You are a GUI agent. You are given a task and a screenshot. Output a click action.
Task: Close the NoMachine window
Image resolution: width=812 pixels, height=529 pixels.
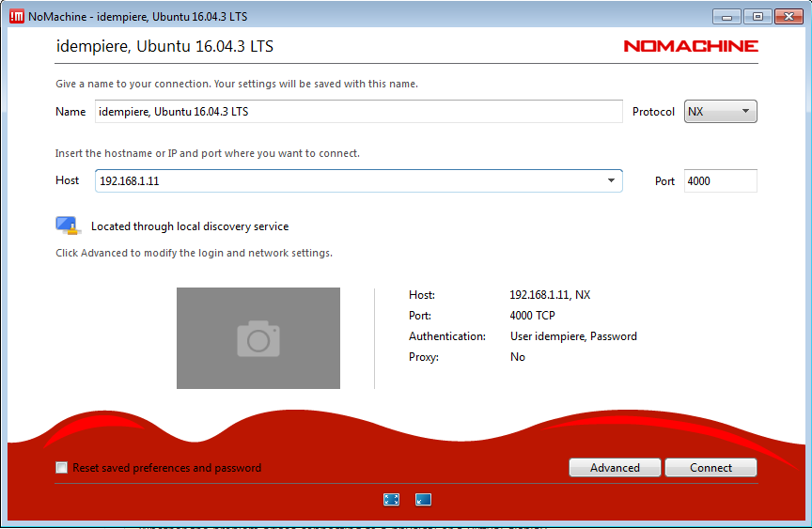pyautogui.click(x=789, y=17)
